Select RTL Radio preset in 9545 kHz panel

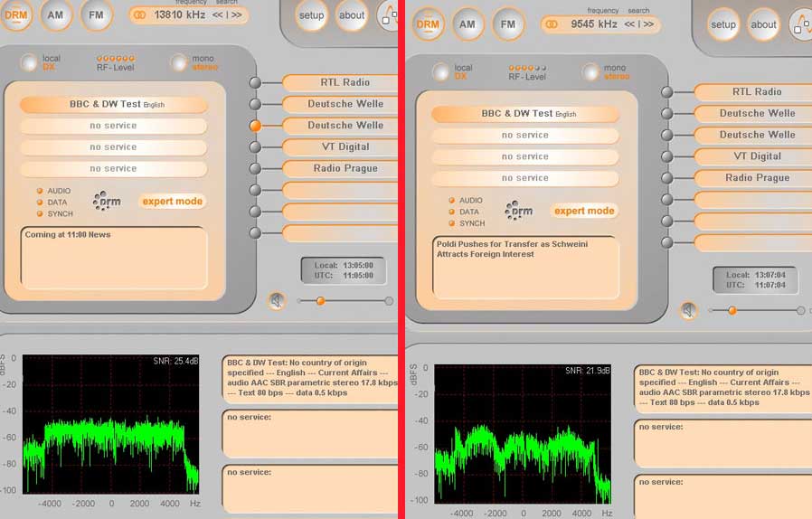[x=753, y=91]
